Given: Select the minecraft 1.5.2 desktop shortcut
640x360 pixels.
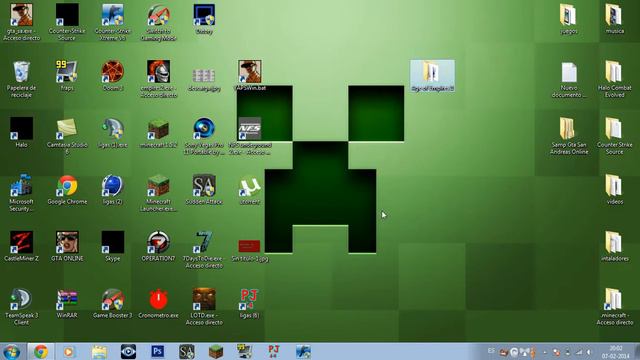Looking at the screenshot, I should click(158, 133).
